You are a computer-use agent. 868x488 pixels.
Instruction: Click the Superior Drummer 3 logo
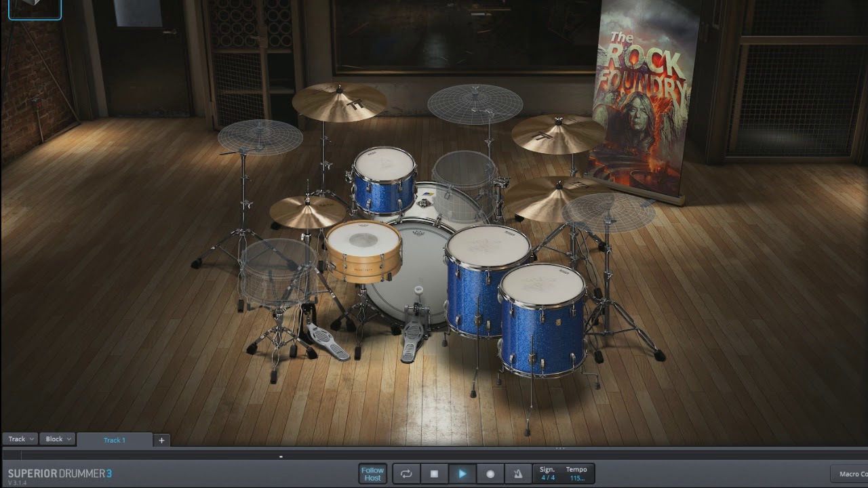[60, 474]
